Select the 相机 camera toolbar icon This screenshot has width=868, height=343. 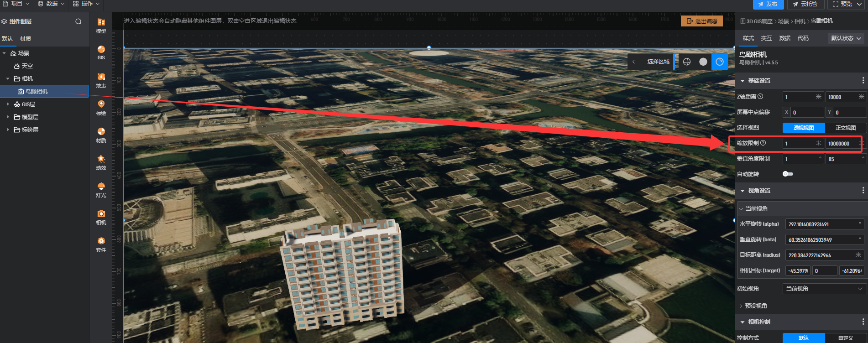(101, 217)
